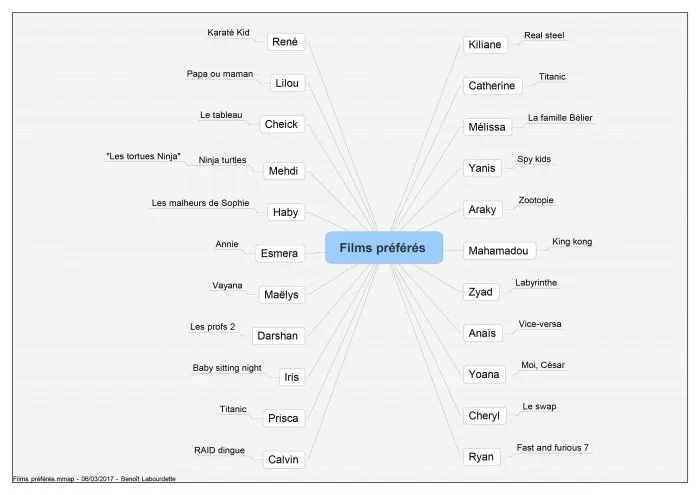
Task: Click the Ninja turtles subtopic label
Action: (x=222, y=160)
